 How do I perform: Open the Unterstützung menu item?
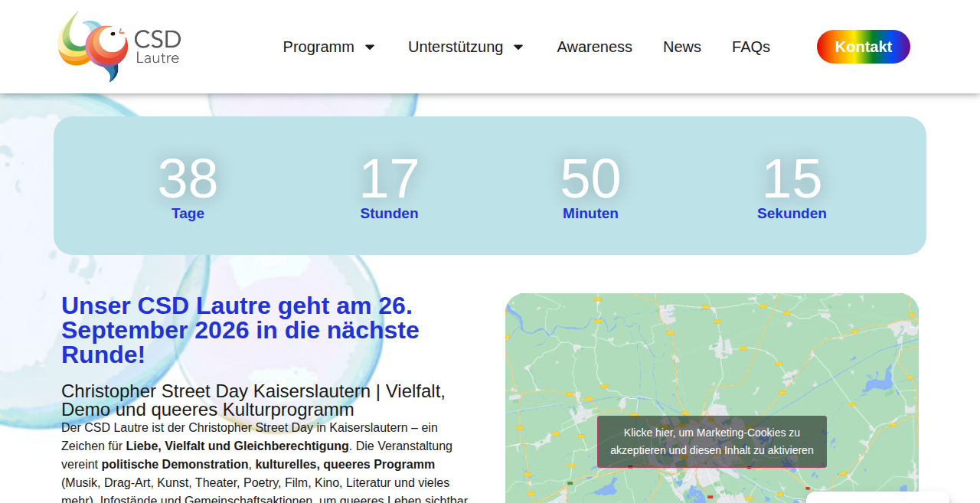click(456, 47)
